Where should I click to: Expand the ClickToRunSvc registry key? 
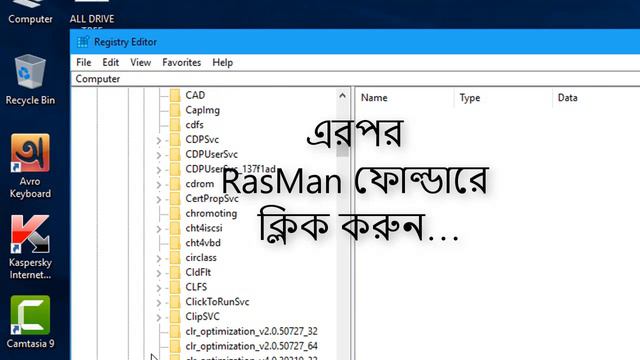159,302
